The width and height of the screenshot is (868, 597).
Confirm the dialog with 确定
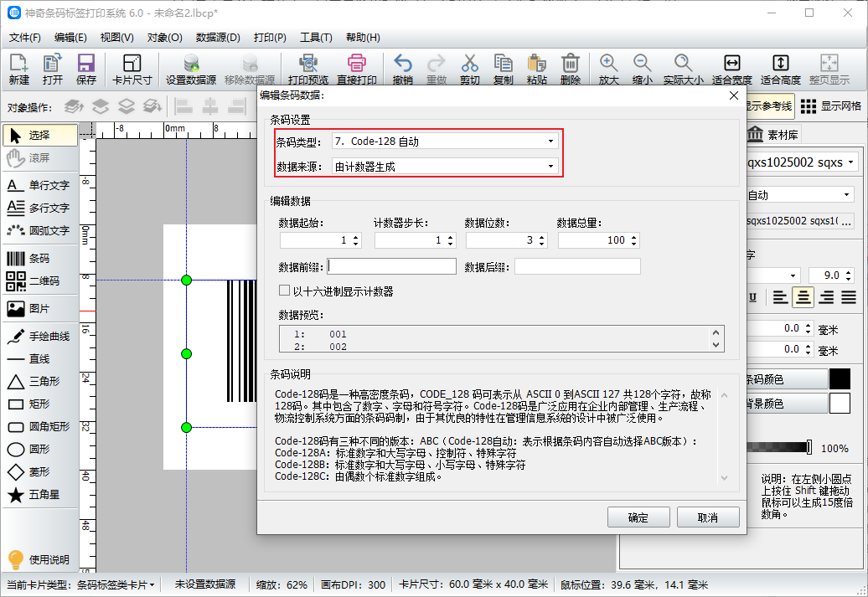point(638,517)
